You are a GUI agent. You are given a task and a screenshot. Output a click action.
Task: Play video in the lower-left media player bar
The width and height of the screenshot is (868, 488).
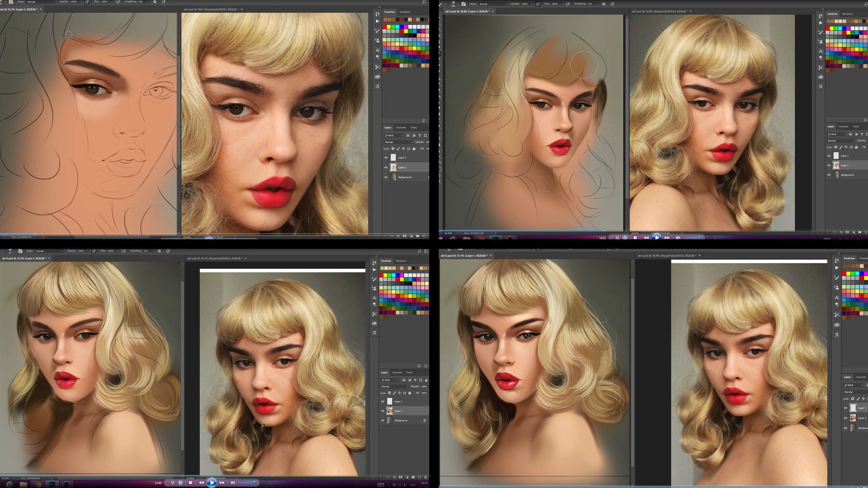(x=212, y=482)
